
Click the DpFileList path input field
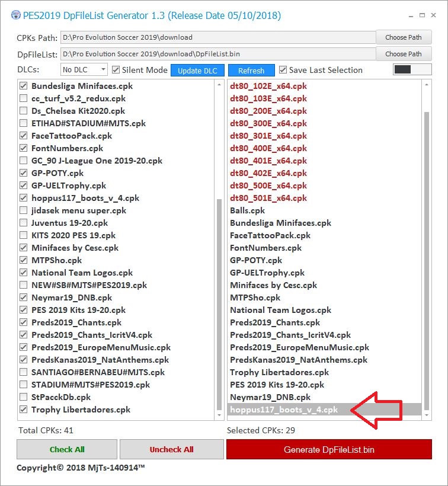pyautogui.click(x=218, y=54)
